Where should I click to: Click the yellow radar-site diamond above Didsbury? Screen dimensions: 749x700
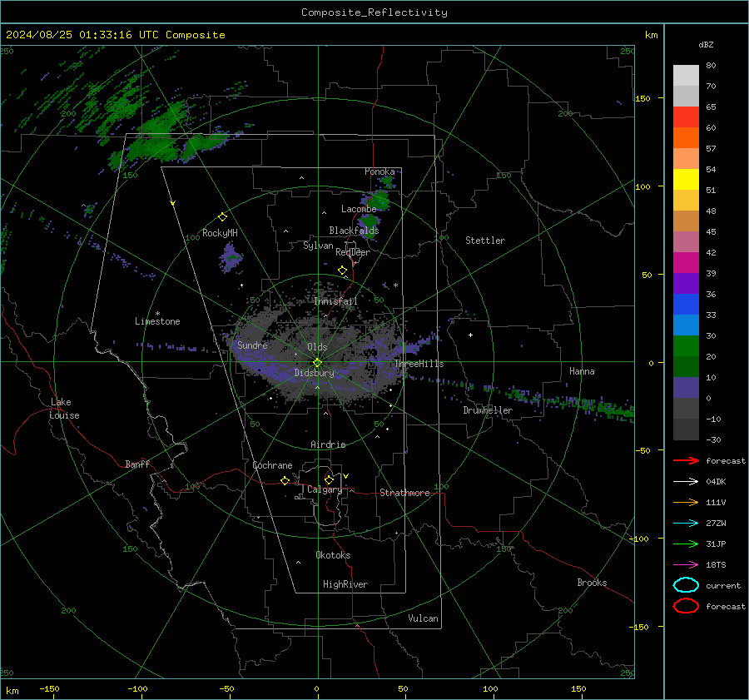317,363
